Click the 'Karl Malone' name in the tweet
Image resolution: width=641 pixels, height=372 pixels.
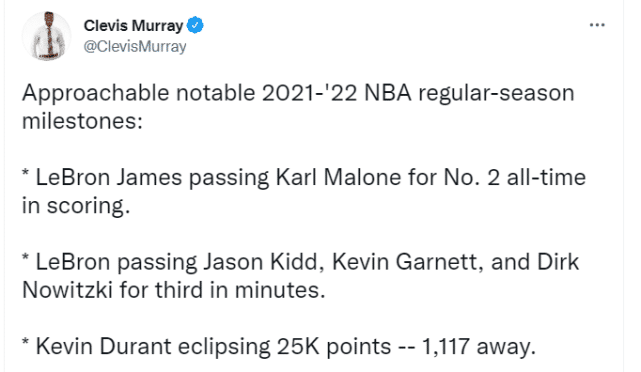click(338, 178)
